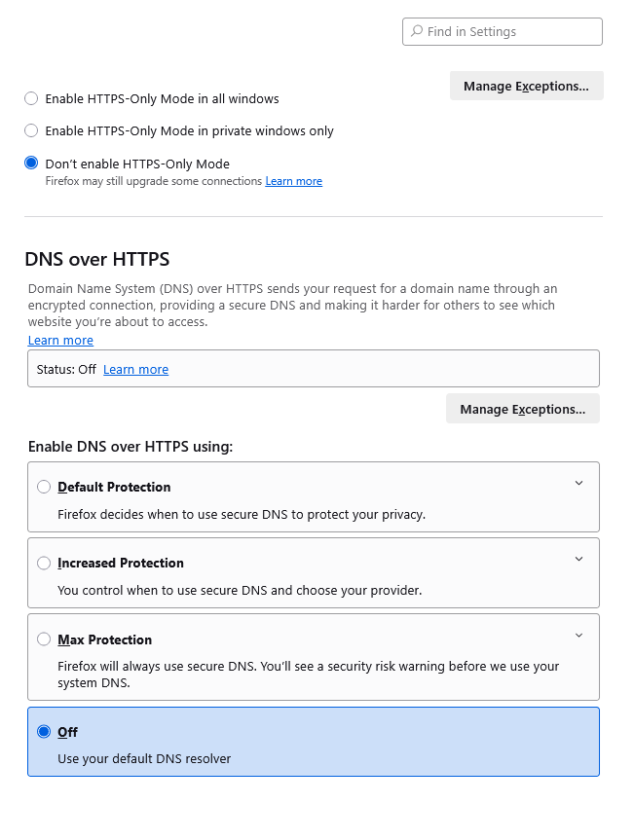Open Learn more link next to Status: Off

click(x=135, y=369)
